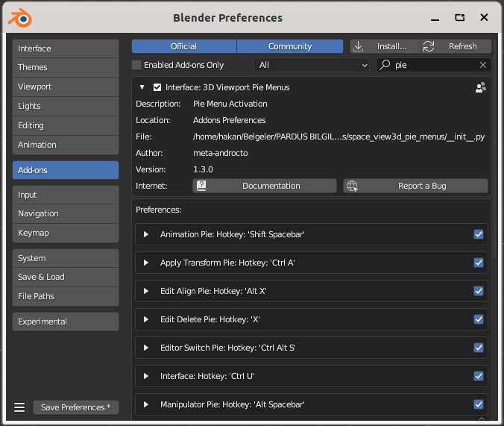Collapse the 3D Viewport Pie Menus details
The height and width of the screenshot is (426, 504).
[142, 87]
